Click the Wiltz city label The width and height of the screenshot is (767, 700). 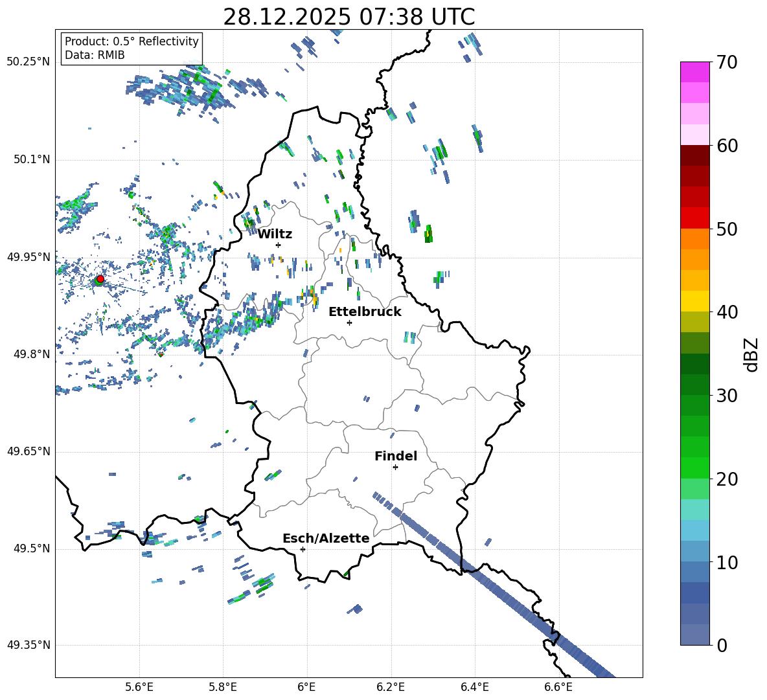pos(275,234)
